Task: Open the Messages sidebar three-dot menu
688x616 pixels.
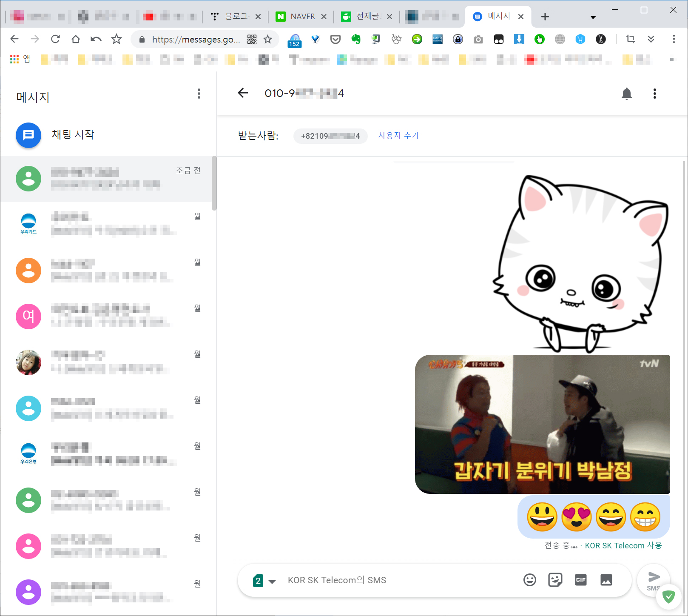Action: coord(199,94)
